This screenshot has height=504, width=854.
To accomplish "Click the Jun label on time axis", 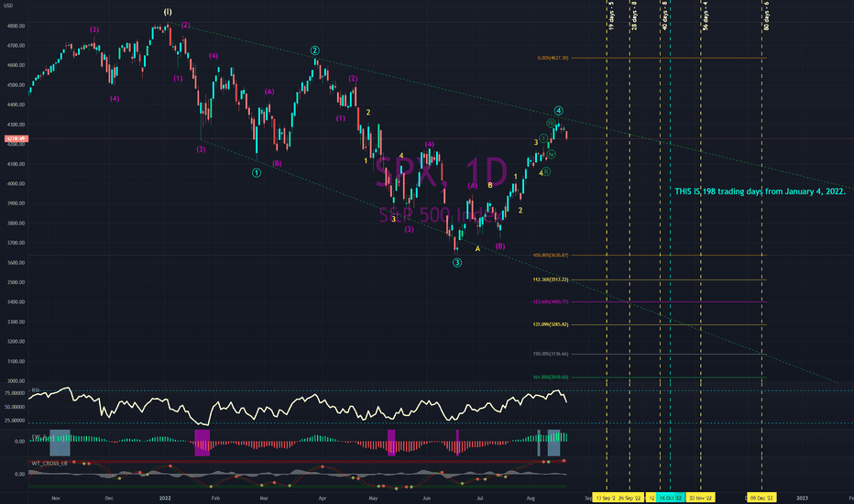I will [x=426, y=498].
